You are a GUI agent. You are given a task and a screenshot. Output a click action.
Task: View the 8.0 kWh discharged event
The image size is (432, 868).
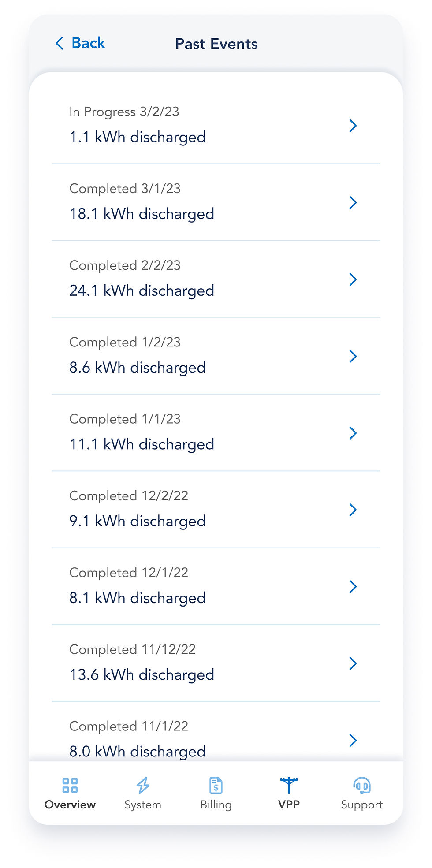(x=138, y=751)
